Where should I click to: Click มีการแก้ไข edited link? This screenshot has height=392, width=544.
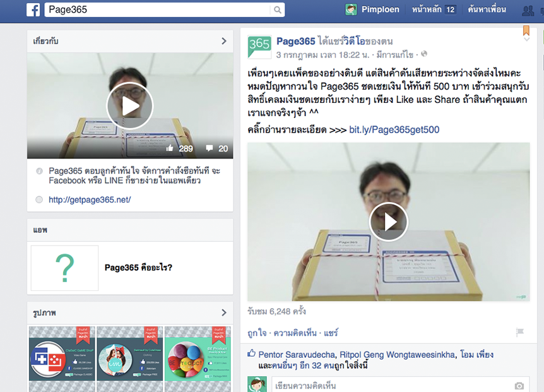pos(395,55)
